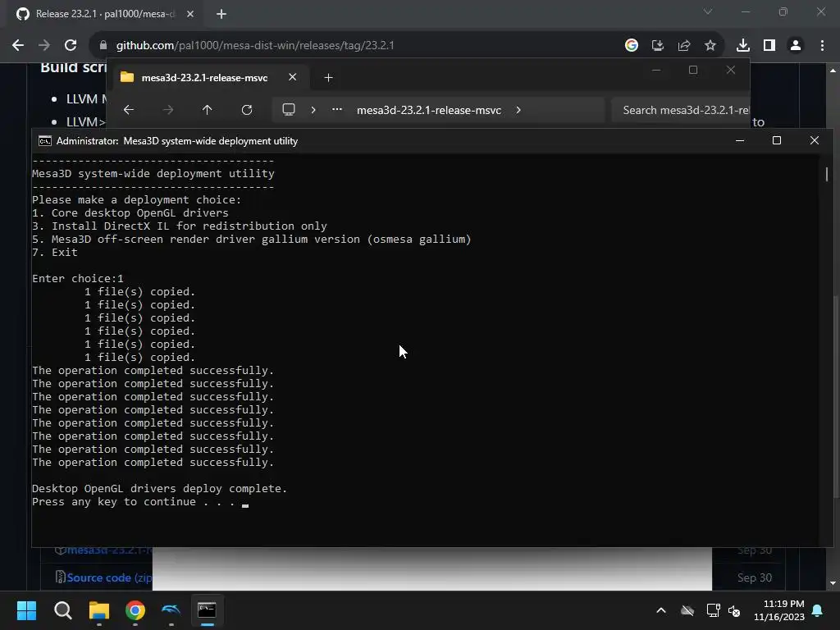Go up one folder in File Explorer

[208, 110]
